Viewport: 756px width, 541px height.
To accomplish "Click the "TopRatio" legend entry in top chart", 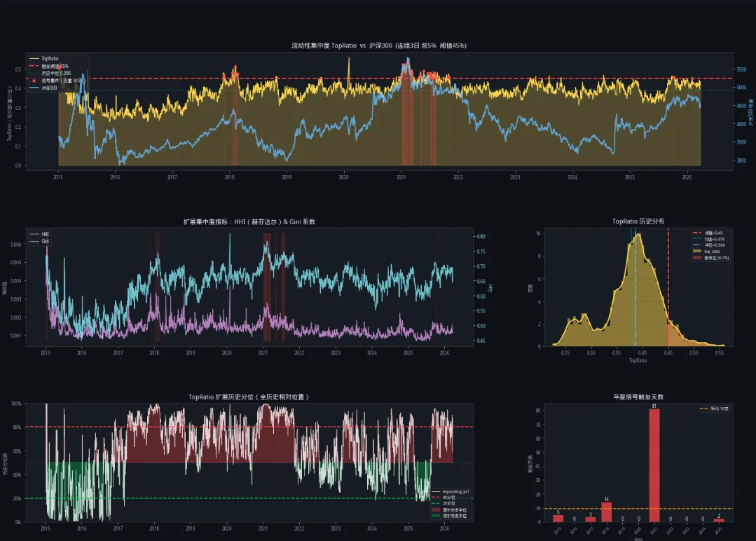I will tap(44, 58).
